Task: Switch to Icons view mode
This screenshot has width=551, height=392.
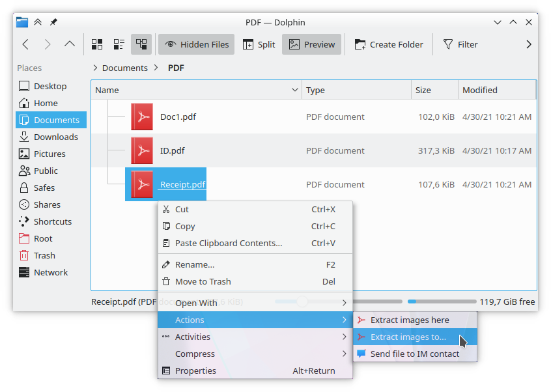Action: 97,44
